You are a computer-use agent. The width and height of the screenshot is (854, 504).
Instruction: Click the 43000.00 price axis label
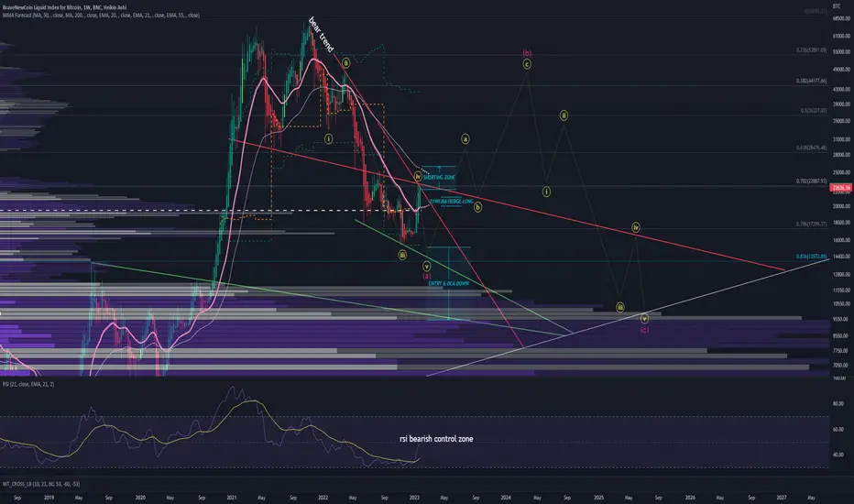point(841,90)
